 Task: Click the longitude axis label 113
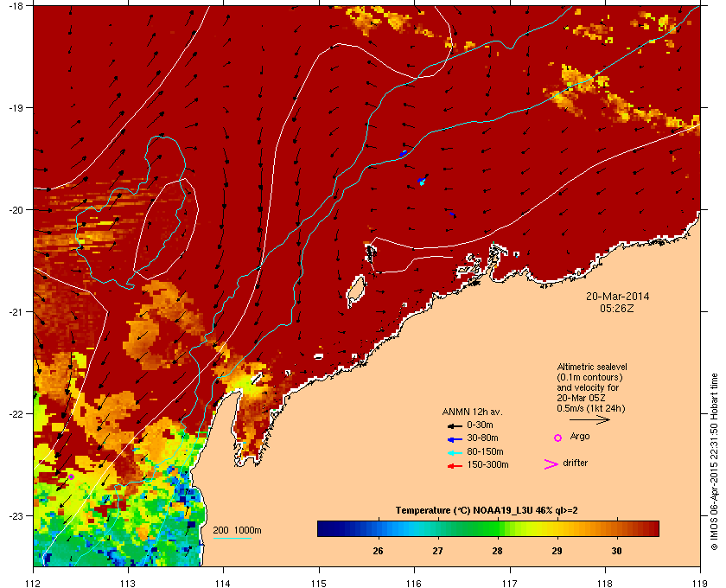[x=128, y=584]
